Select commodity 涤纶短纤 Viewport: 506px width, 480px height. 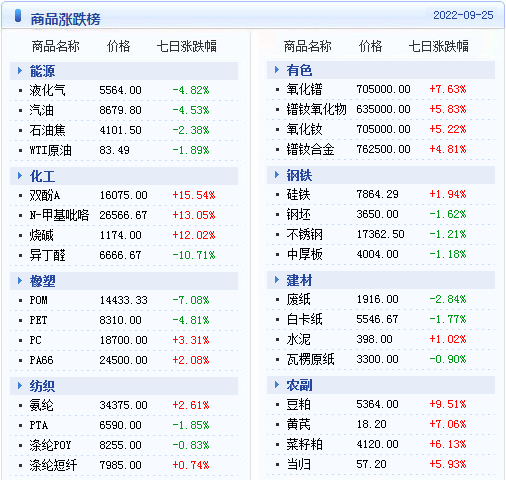[53, 465]
